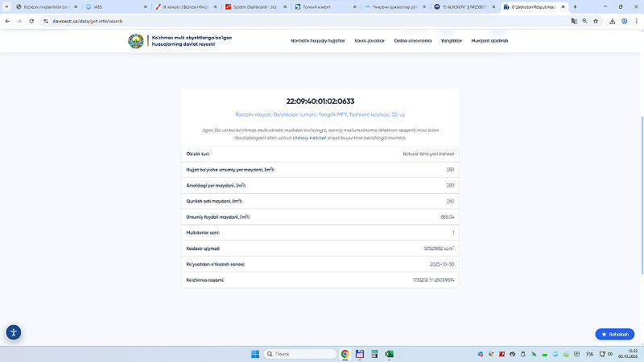Select the Umumiy foydali maydoni value 665.04
644x362 pixels.
click(x=447, y=216)
